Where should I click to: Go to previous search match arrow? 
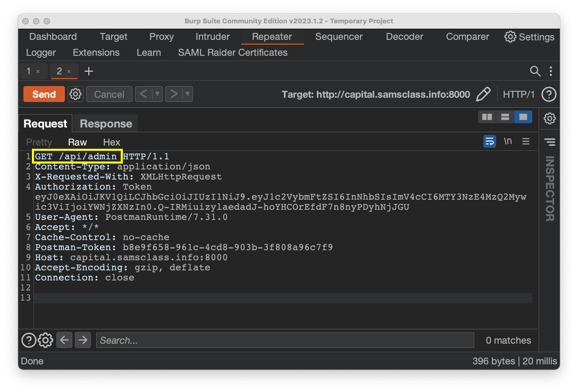coord(64,340)
